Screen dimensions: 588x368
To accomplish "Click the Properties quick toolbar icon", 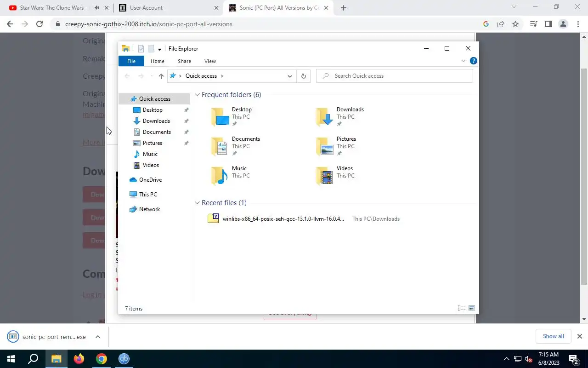I will [x=141, y=49].
